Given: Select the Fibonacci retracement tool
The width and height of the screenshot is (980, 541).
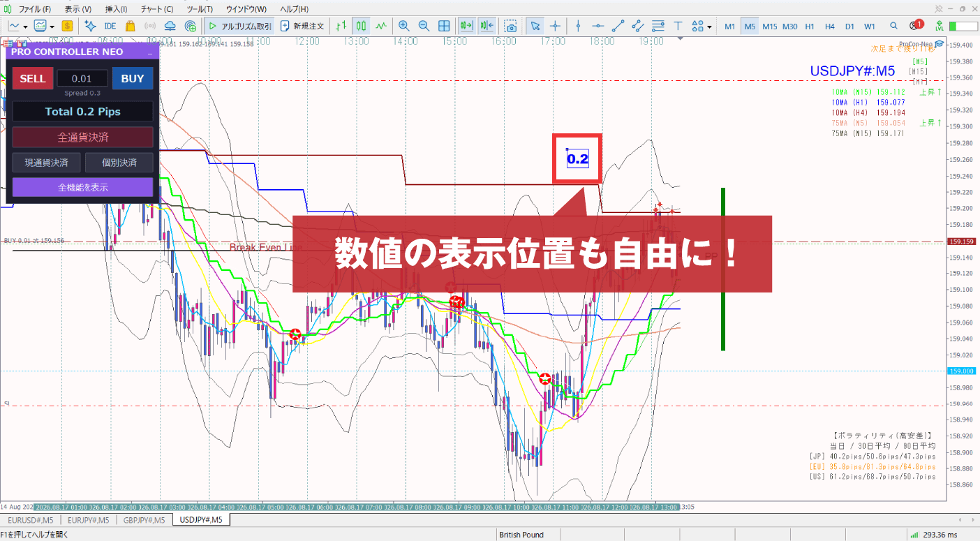Looking at the screenshot, I should tap(658, 26).
